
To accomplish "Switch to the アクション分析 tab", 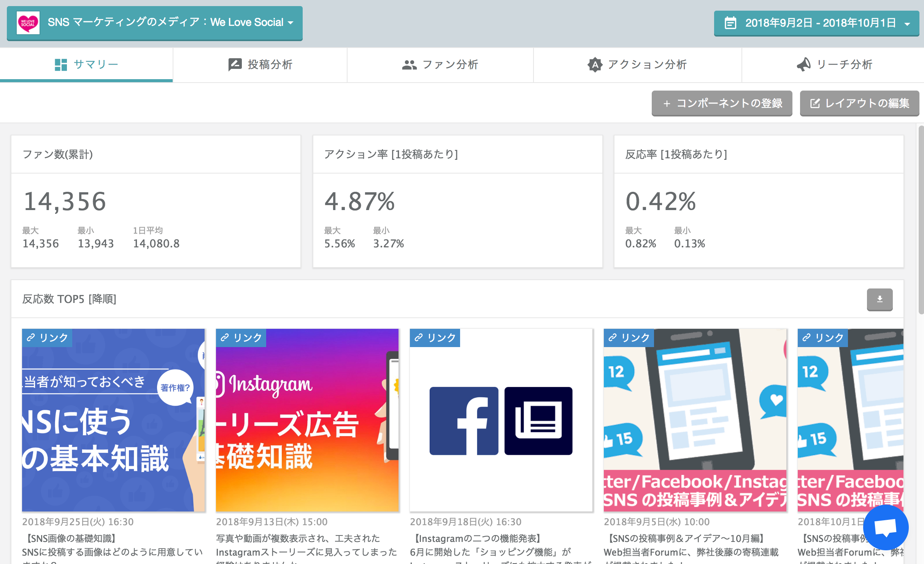I will pyautogui.click(x=637, y=65).
